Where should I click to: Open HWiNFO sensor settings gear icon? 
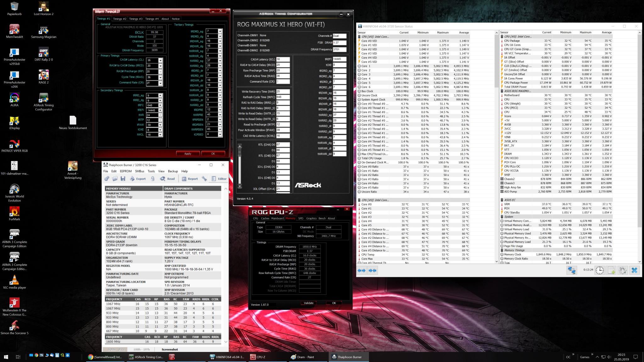622,270
